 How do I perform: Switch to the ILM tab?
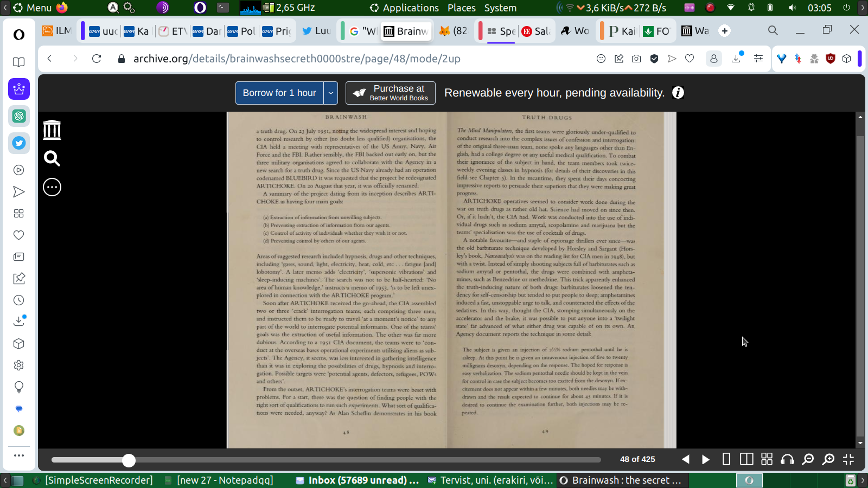pyautogui.click(x=57, y=31)
